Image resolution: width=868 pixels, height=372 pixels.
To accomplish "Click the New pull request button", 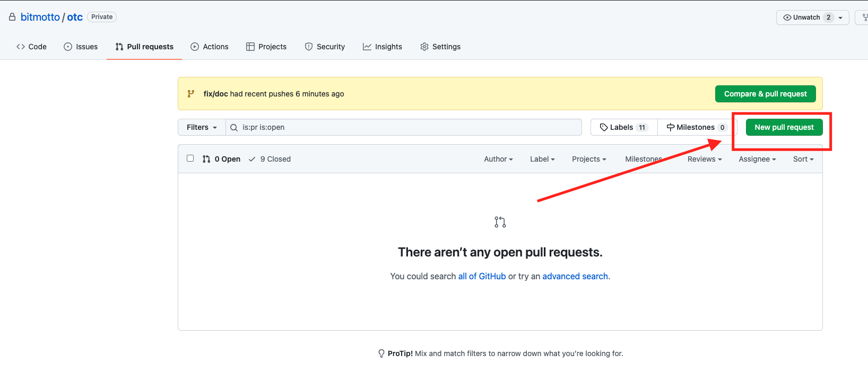I will coord(784,127).
